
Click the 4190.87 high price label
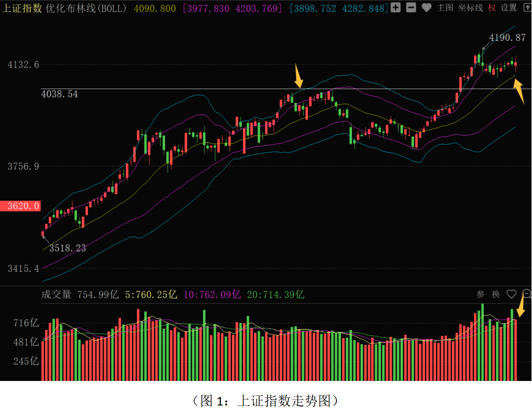tap(507, 38)
